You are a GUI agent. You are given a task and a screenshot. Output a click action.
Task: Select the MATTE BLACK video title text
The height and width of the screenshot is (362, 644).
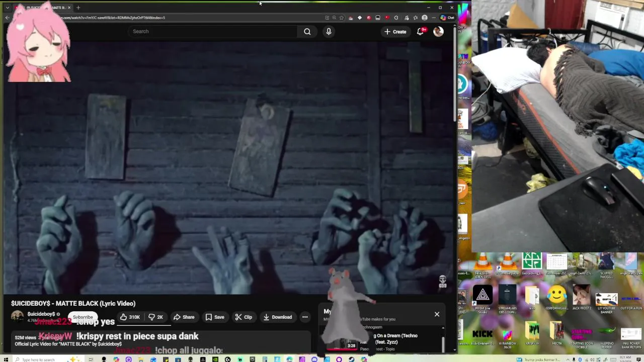73,304
